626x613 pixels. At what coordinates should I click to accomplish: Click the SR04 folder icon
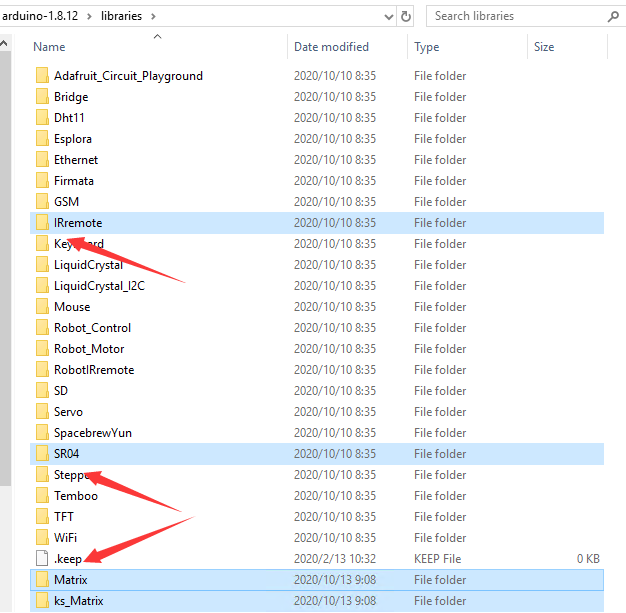pyautogui.click(x=42, y=453)
